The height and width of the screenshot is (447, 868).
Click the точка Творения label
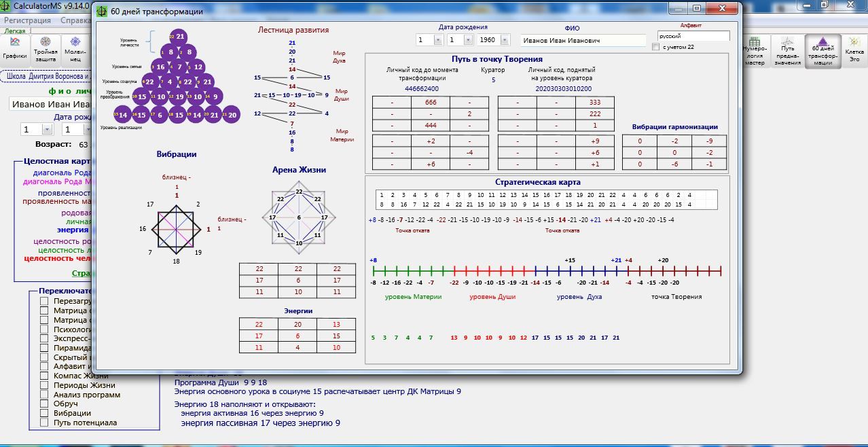click(x=676, y=297)
